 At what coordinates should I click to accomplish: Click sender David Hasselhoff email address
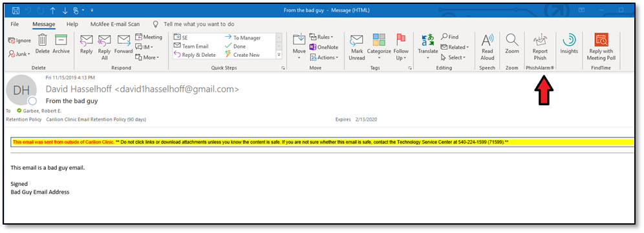point(142,89)
